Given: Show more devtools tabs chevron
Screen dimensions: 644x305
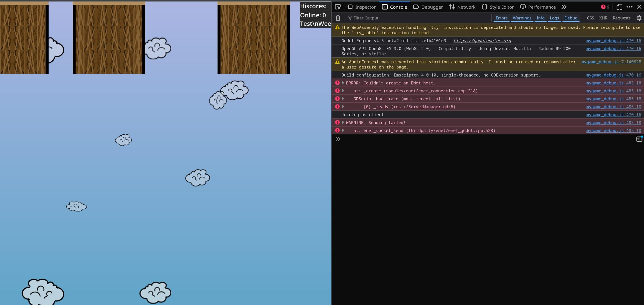Looking at the screenshot, I should point(564,7).
